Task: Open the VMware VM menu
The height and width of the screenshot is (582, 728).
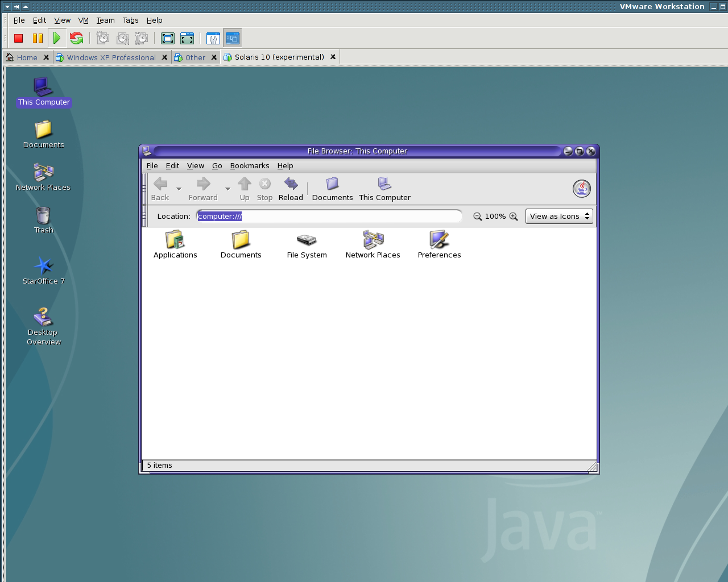Action: click(84, 20)
